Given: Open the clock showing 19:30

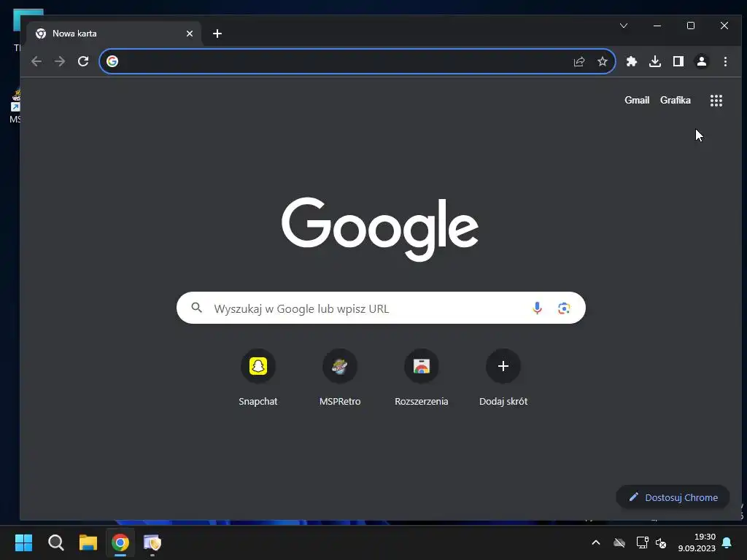Looking at the screenshot, I should pyautogui.click(x=697, y=542).
